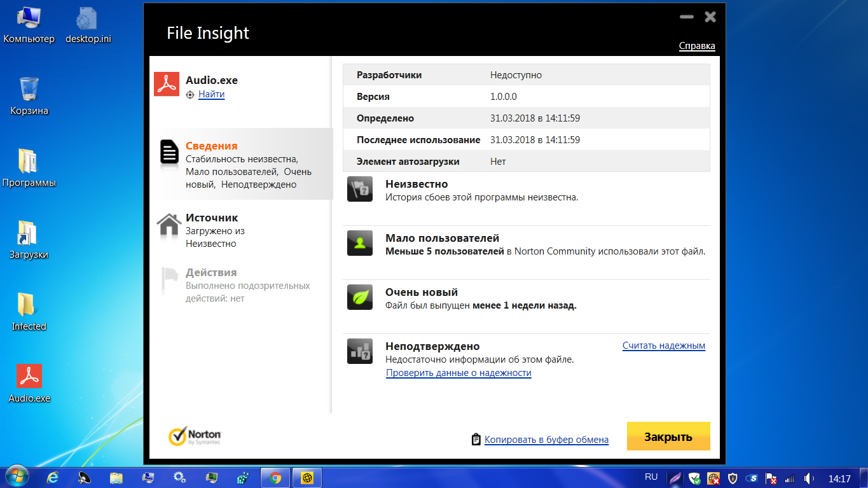The height and width of the screenshot is (488, 868).
Task: Click the date value in Последнее использование row
Action: (x=535, y=140)
